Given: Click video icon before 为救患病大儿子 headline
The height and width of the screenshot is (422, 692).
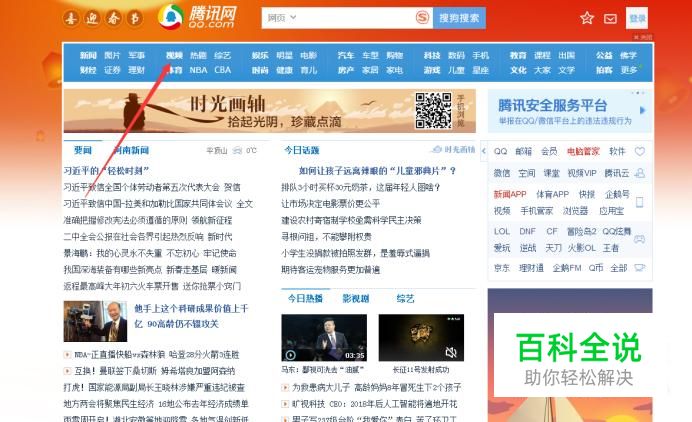Looking at the screenshot, I should pyautogui.click(x=285, y=388).
